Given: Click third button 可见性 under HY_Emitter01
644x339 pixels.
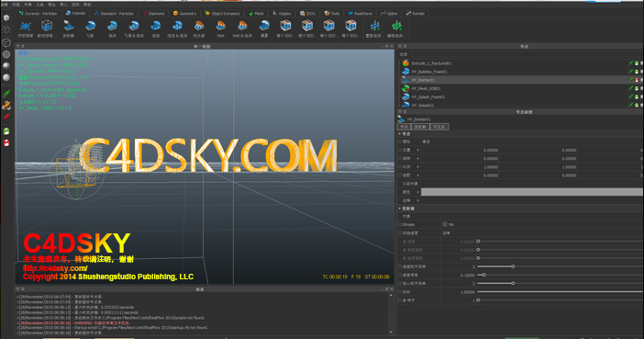Looking at the screenshot, I should tap(439, 127).
